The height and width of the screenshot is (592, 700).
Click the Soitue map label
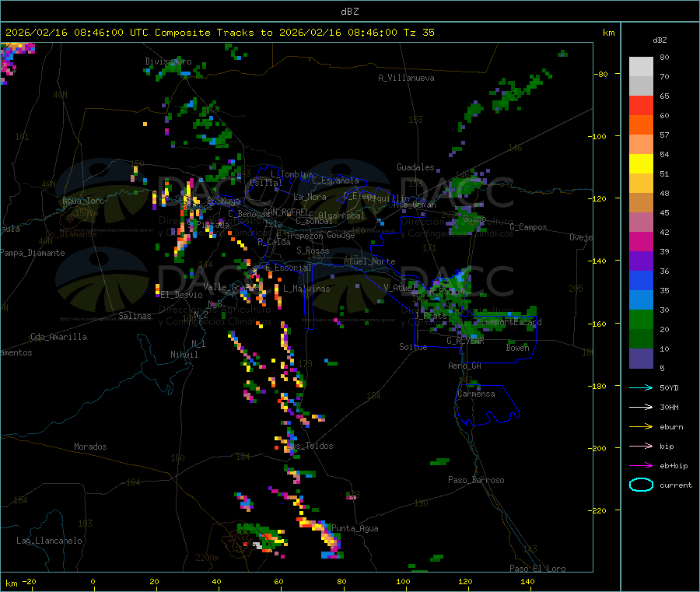coord(413,347)
